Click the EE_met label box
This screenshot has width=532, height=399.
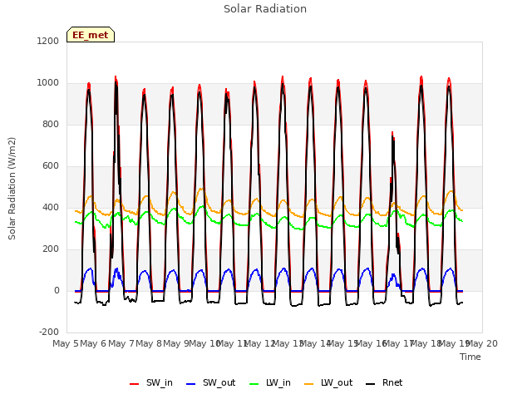tap(91, 35)
